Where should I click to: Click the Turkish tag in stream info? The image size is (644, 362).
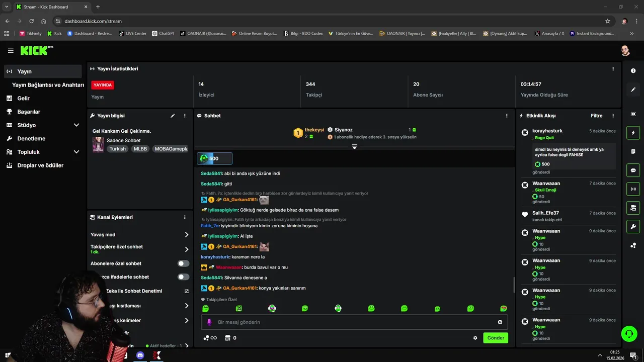118,149
